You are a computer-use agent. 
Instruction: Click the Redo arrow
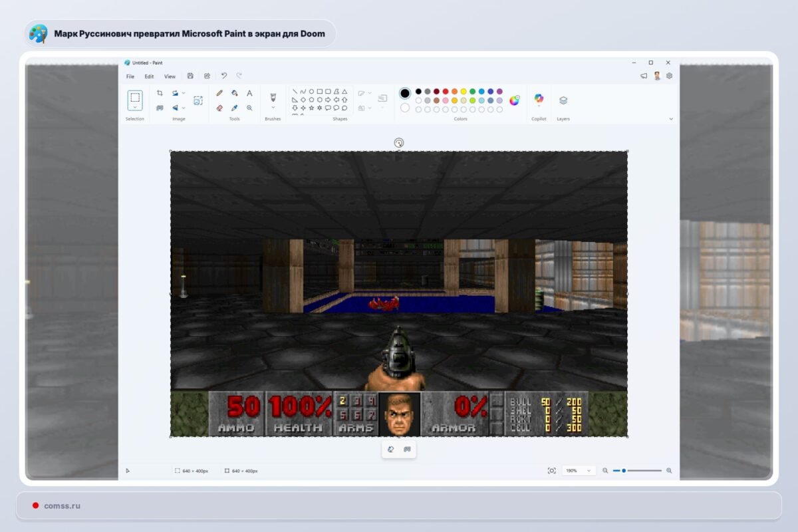pyautogui.click(x=239, y=76)
